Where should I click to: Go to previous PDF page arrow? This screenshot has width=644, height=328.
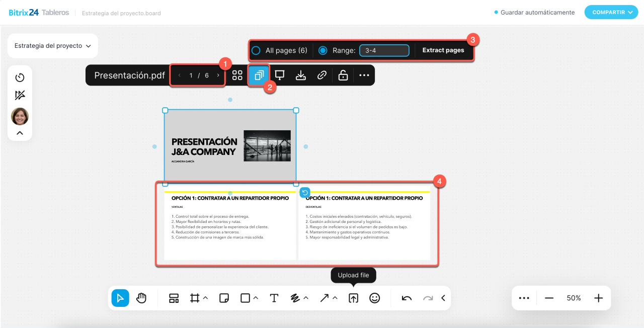click(180, 75)
